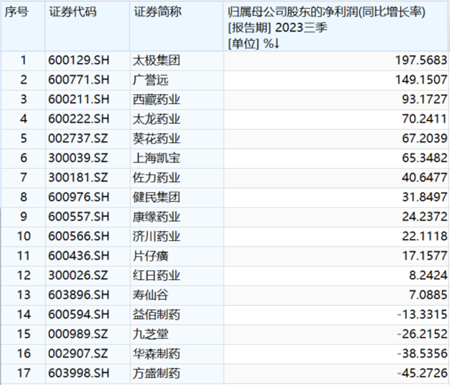
Task: Select the value 24.2372
Action: (424, 217)
